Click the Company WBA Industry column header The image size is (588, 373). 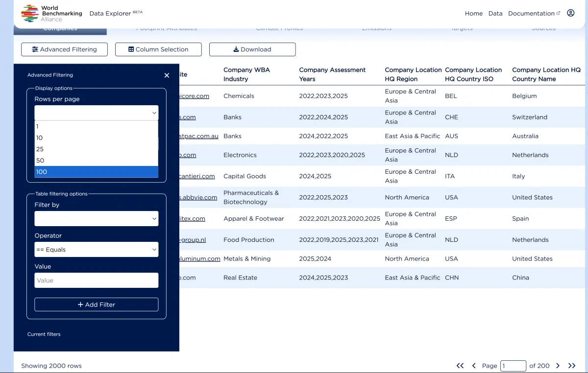pyautogui.click(x=246, y=74)
